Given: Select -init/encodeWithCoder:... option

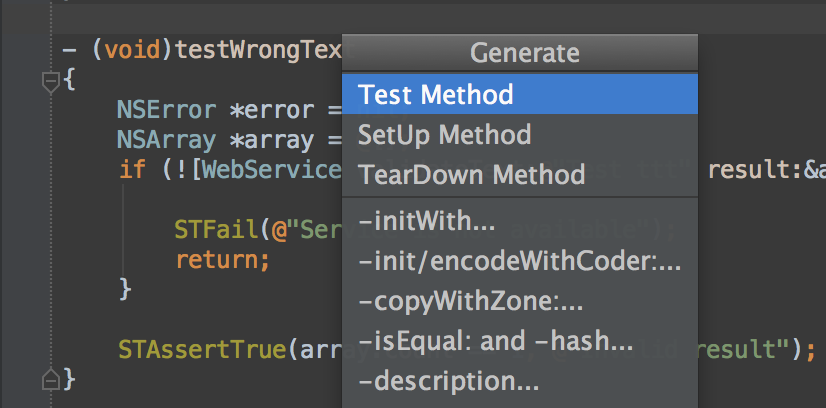Looking at the screenshot, I should (x=520, y=262).
